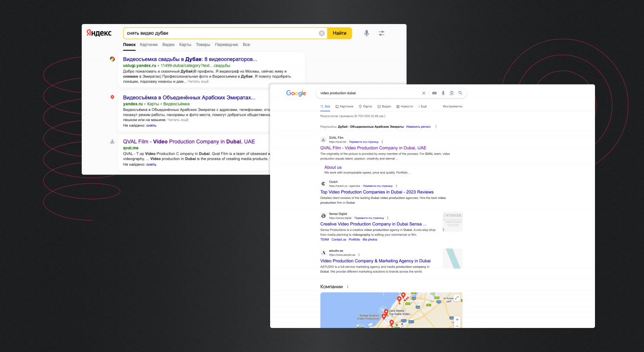Expand Читать ещё in Yandex Карты snippet

pyautogui.click(x=178, y=120)
